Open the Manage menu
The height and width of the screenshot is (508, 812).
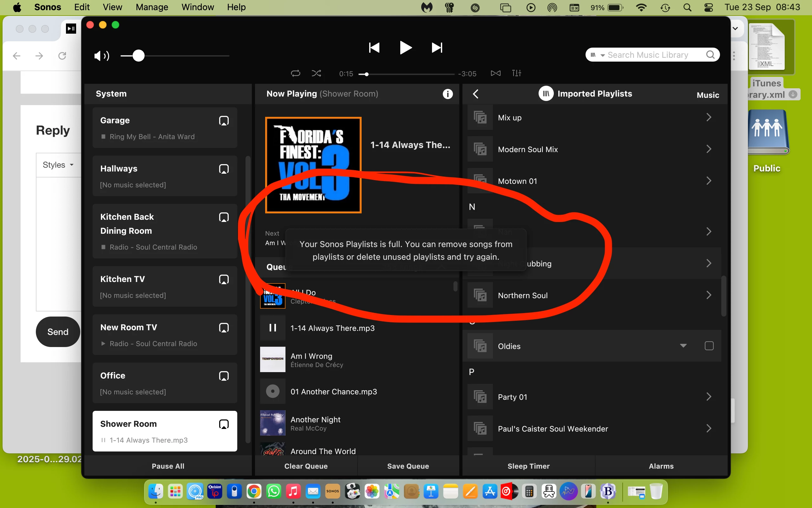152,7
